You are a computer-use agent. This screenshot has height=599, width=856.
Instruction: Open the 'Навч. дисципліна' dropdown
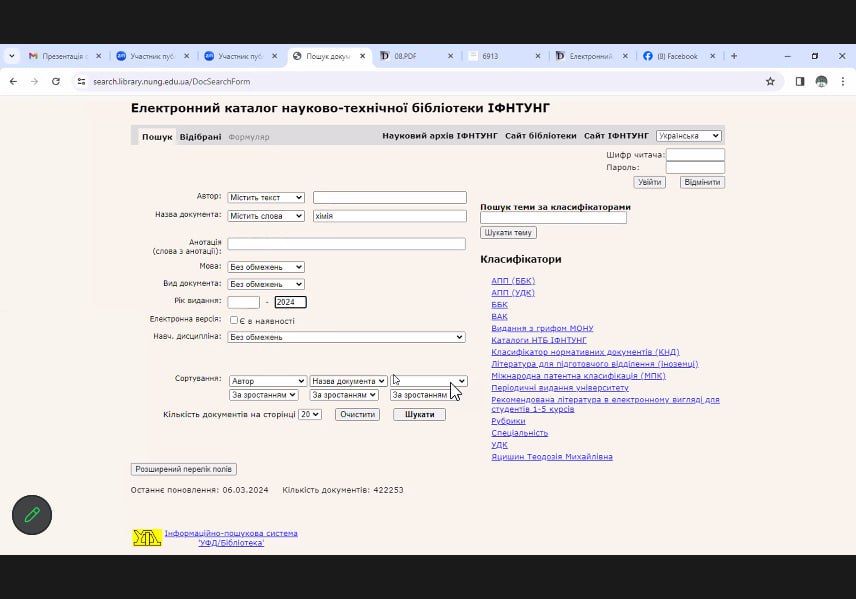click(x=346, y=337)
